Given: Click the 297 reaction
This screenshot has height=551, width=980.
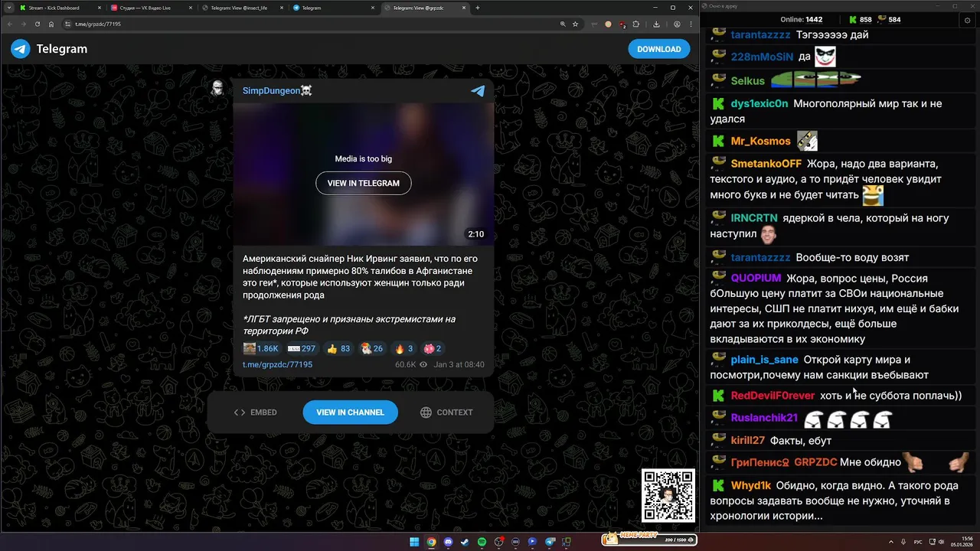Looking at the screenshot, I should point(301,348).
